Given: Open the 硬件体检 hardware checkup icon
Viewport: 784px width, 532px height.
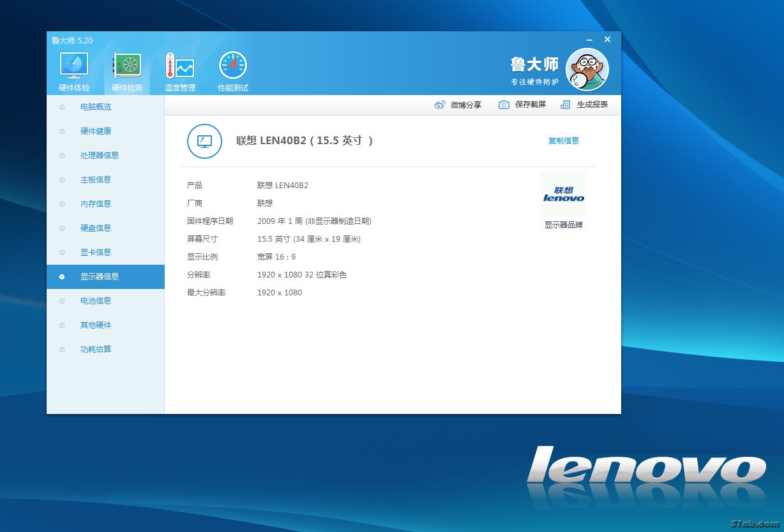Looking at the screenshot, I should pos(74,66).
